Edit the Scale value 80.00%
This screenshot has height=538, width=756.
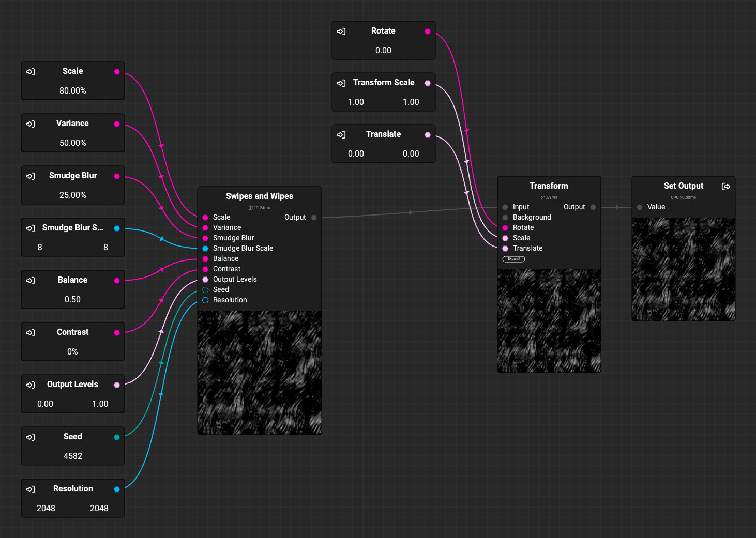[x=73, y=91]
